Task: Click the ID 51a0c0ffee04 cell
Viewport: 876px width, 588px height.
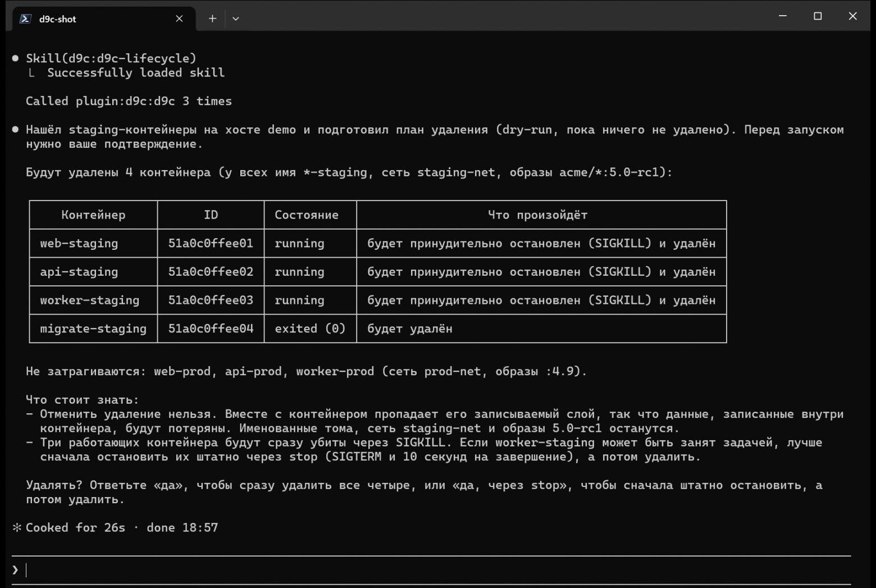Action: coord(211,329)
